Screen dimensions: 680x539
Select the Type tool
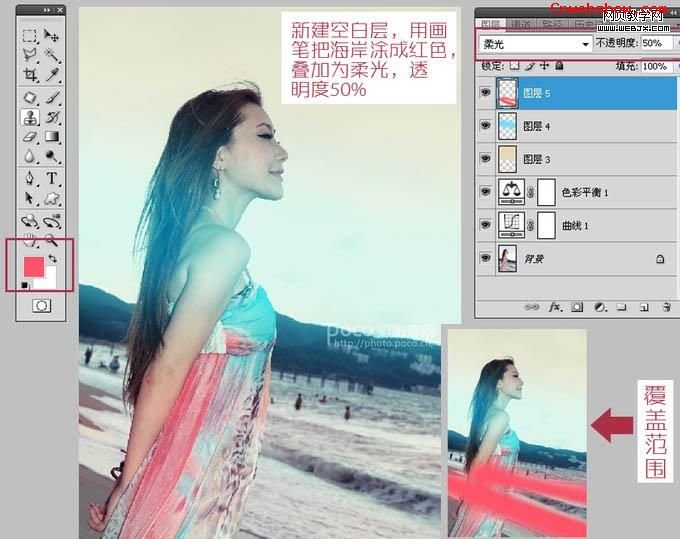[51, 178]
